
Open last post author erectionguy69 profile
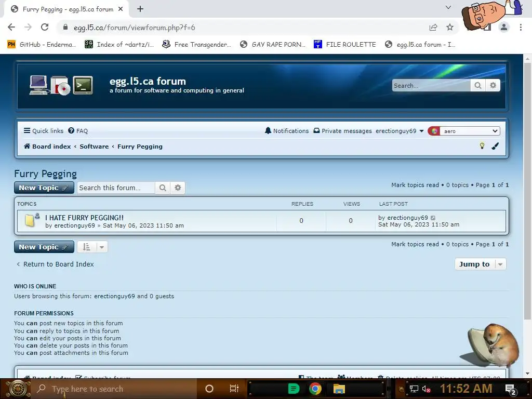coord(407,218)
